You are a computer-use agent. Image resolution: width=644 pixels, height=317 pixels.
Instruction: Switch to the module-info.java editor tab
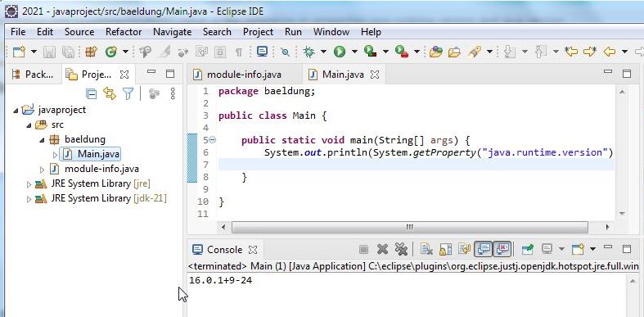pos(238,75)
